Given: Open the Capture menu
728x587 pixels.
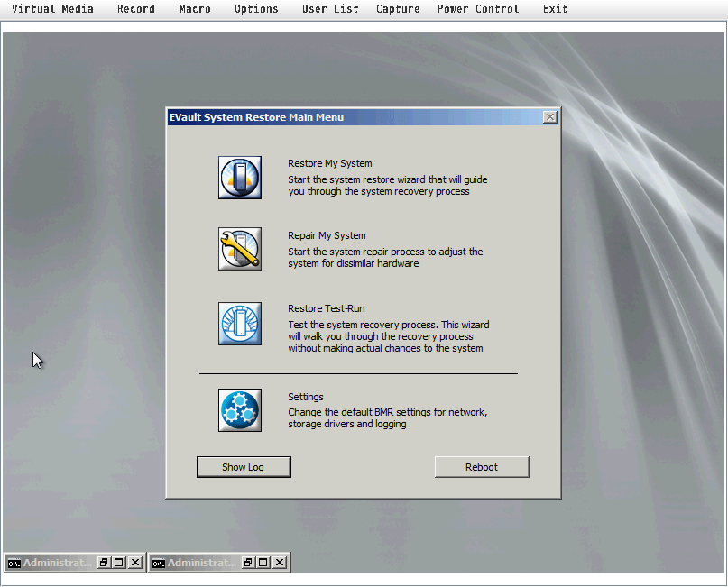Looking at the screenshot, I should [x=398, y=9].
